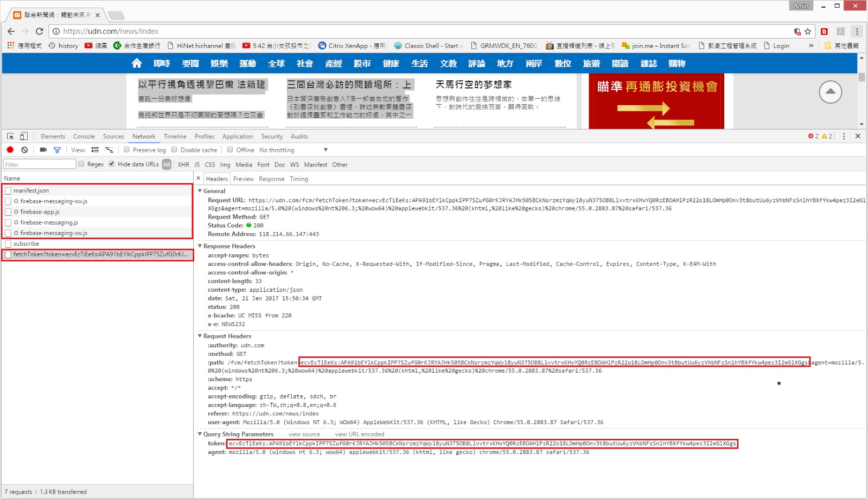868x500 pixels.
Task: Filter requests by XHR
Action: [x=183, y=164]
